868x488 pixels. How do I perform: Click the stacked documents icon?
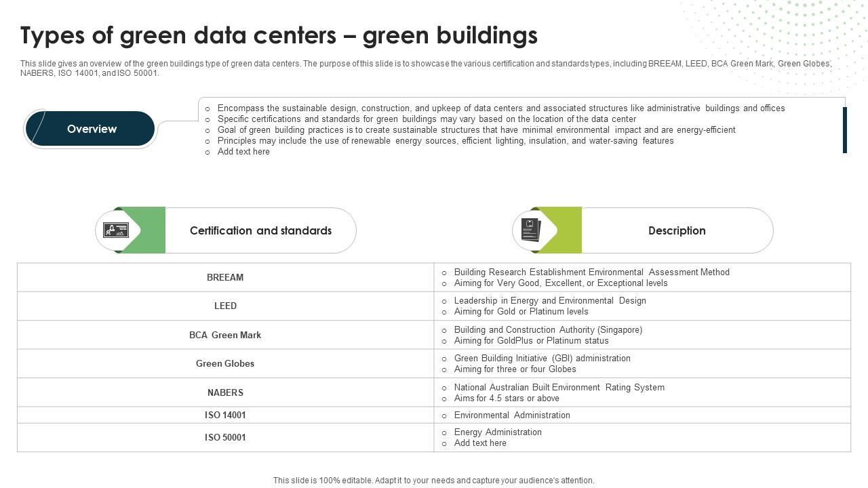(x=531, y=230)
